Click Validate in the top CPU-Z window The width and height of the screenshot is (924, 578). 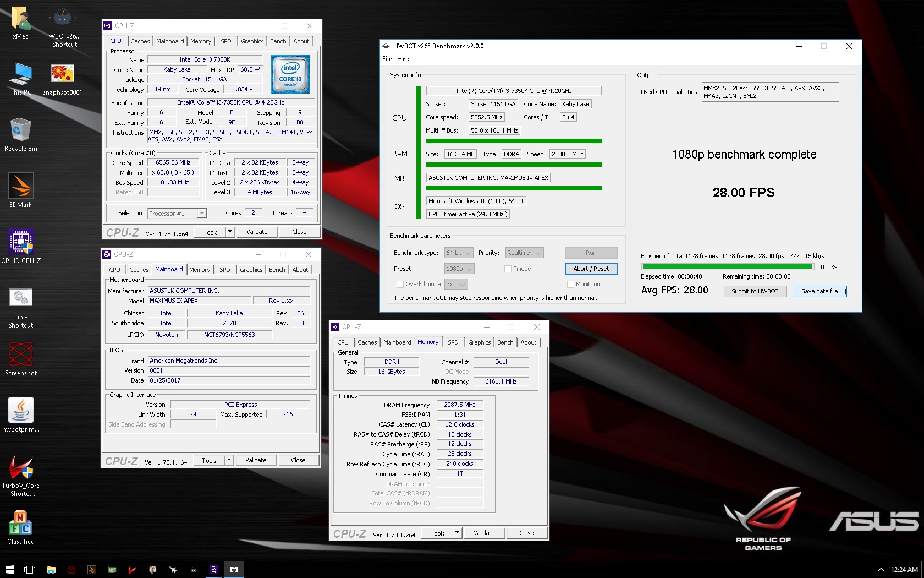coord(257,232)
